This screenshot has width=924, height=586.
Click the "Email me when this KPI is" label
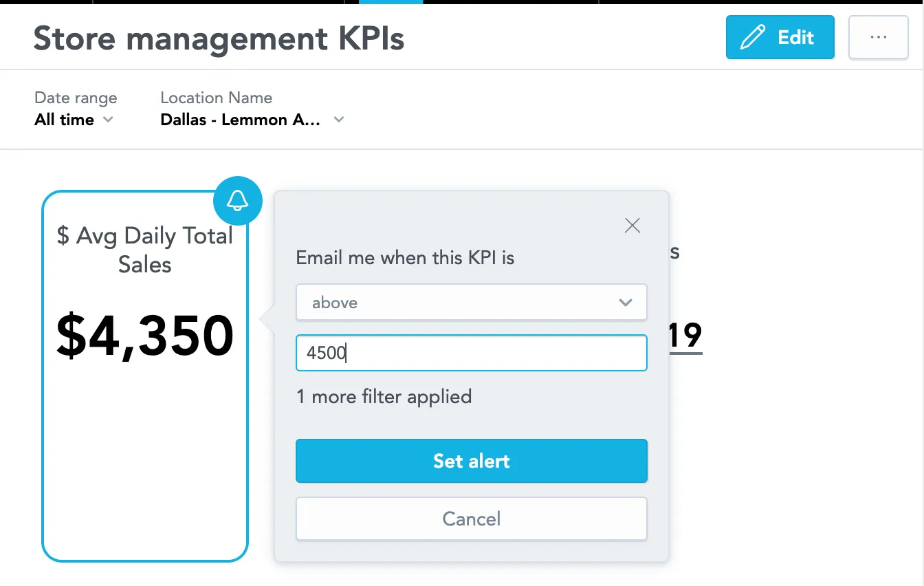click(405, 258)
